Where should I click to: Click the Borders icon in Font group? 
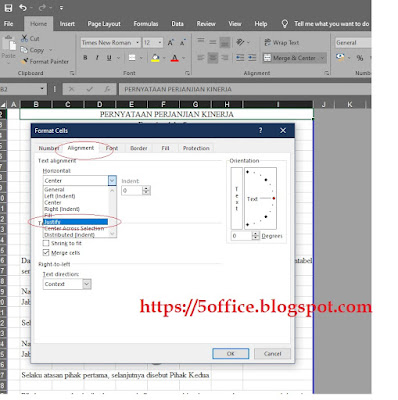coord(132,58)
